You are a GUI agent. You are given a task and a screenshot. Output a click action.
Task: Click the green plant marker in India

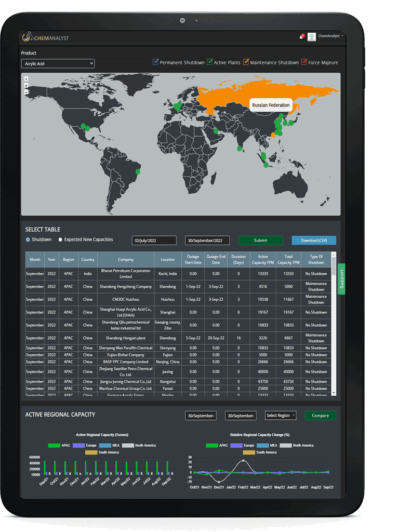tap(240, 148)
